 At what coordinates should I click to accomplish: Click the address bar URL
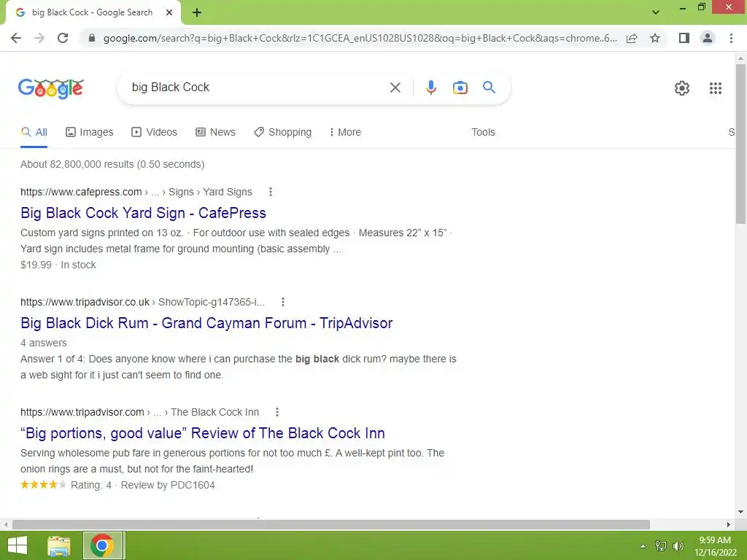(360, 38)
